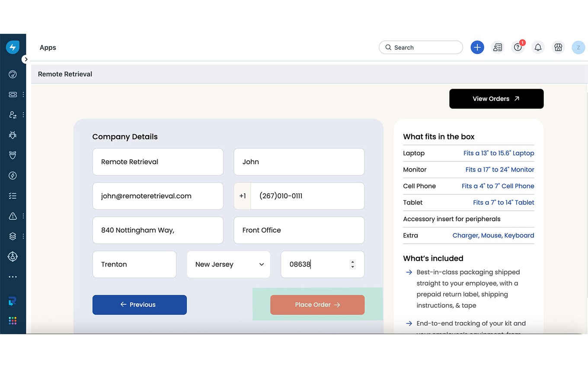Click the Fits a 13" to 15.6" Laptop link
The height and width of the screenshot is (368, 588).
click(x=499, y=153)
